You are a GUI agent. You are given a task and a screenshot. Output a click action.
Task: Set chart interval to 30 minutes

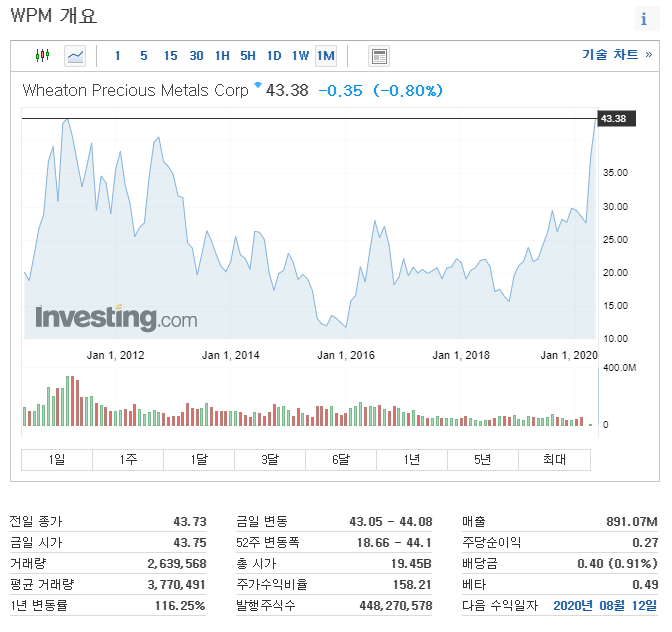[196, 56]
